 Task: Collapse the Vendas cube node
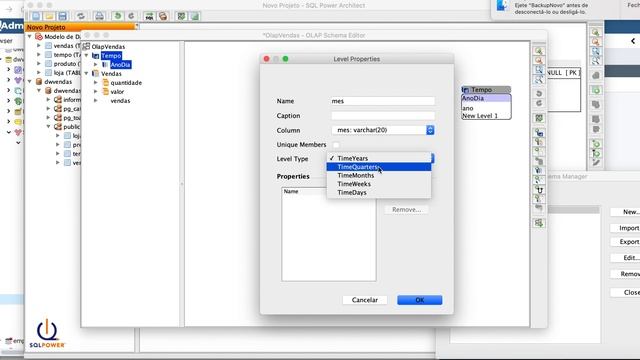point(86,73)
